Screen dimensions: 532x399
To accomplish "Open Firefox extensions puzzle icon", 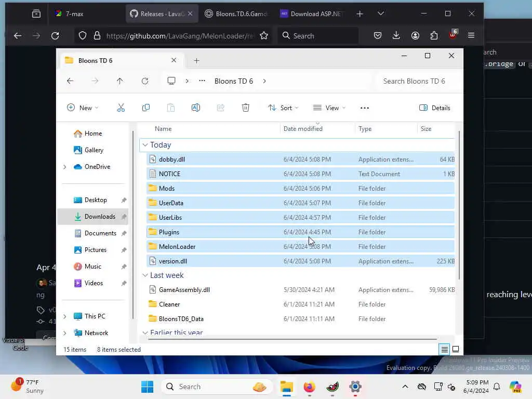I will coord(434,36).
